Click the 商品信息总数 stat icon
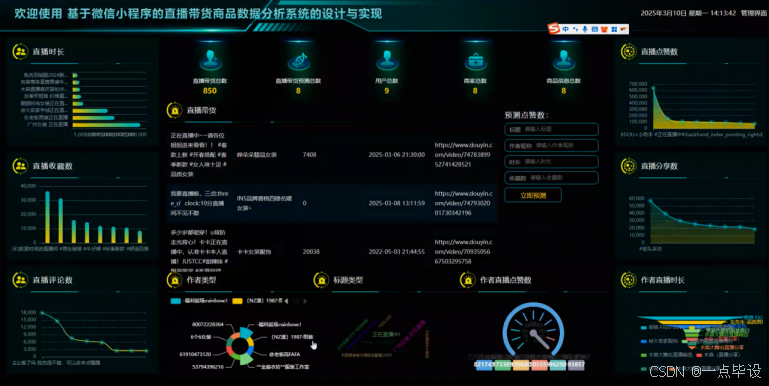 [564, 60]
